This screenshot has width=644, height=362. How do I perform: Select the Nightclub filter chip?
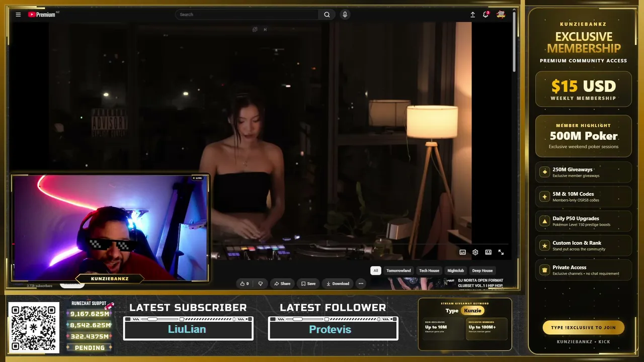click(x=456, y=270)
